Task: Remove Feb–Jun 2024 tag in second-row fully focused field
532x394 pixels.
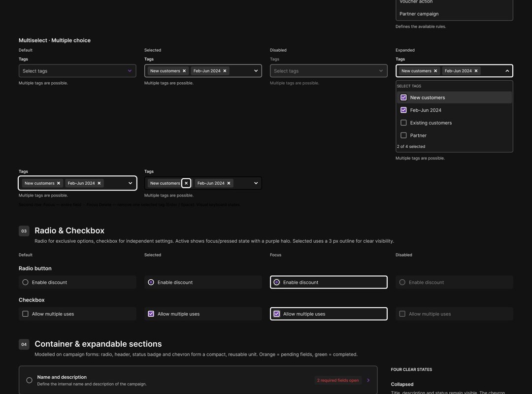Action: point(99,183)
